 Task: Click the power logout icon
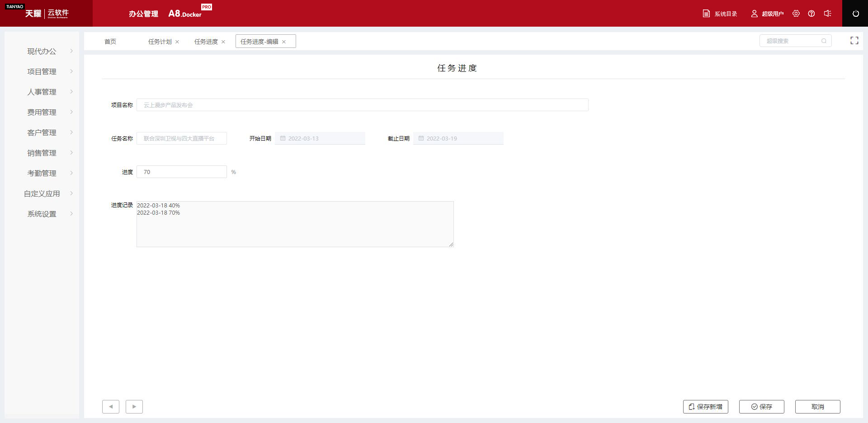point(855,14)
